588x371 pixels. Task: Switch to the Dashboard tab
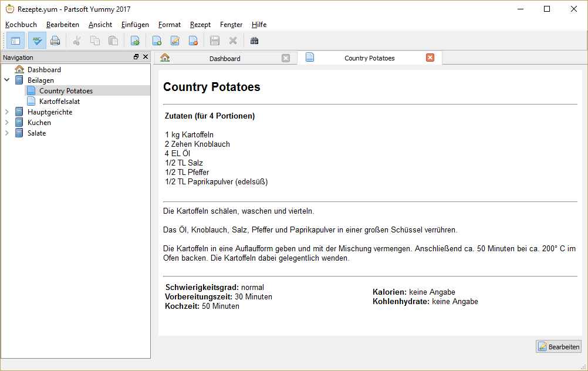pos(224,58)
